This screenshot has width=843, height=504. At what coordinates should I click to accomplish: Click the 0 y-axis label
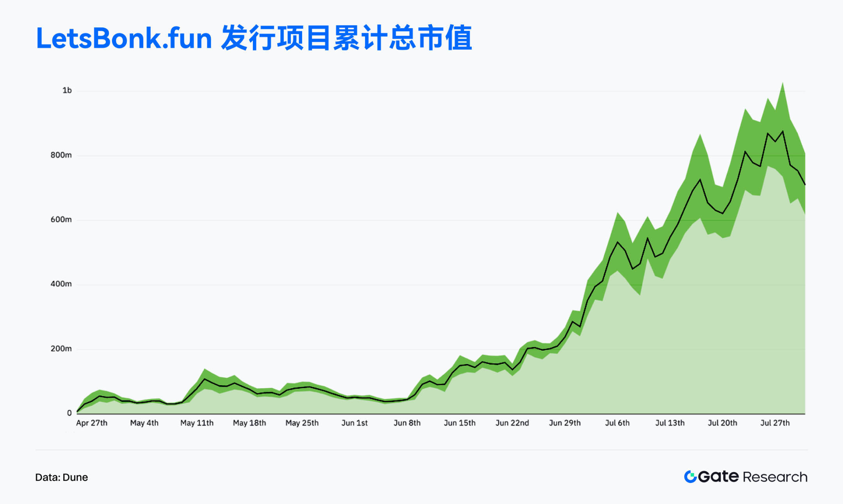[69, 413]
